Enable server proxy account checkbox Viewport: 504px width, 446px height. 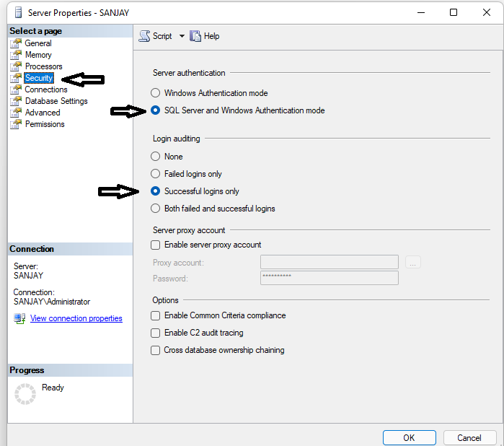(156, 245)
